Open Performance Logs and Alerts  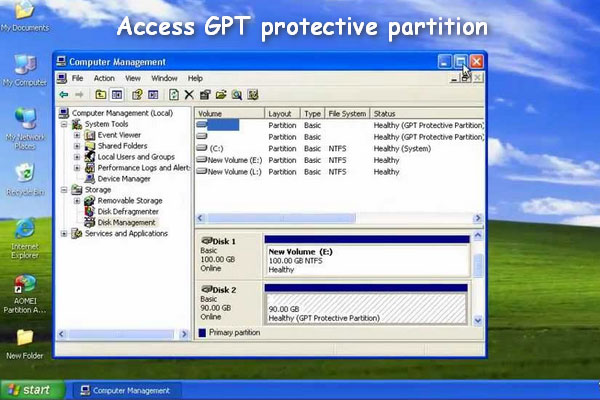(143, 168)
